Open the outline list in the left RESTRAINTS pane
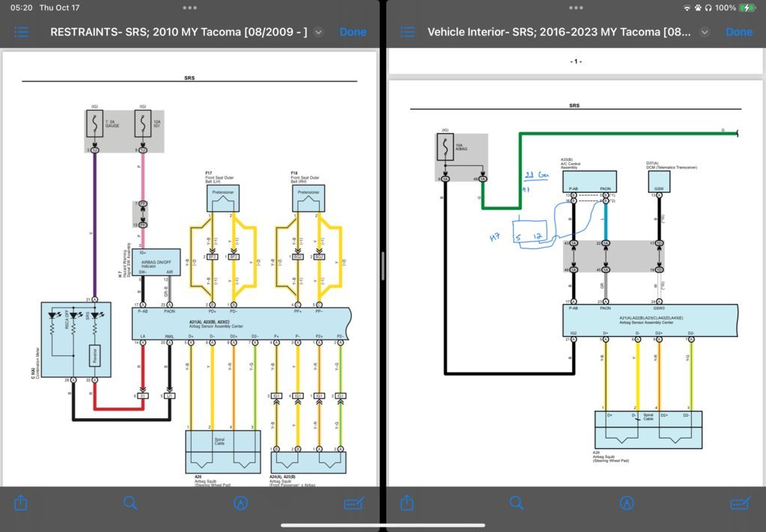 click(x=22, y=32)
